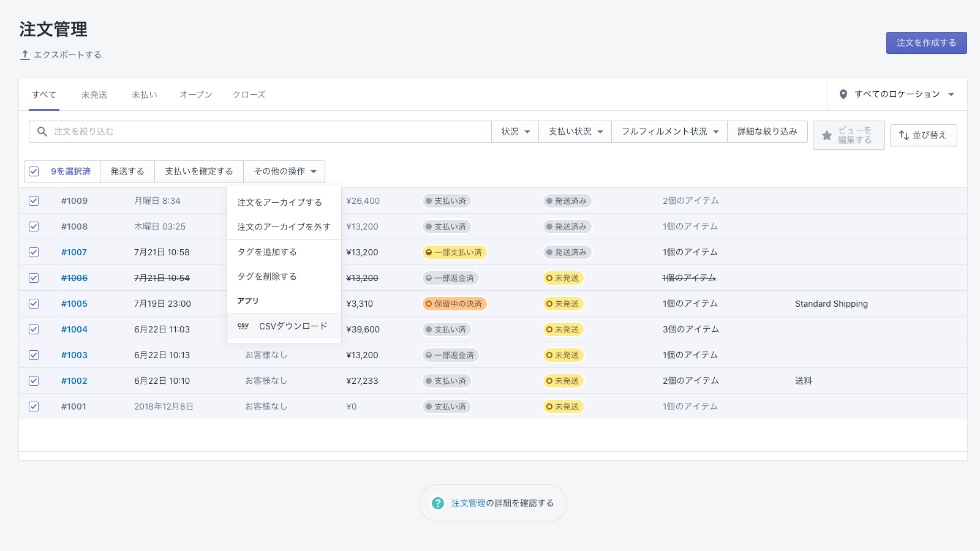Expand the 状況 filter dropdown
This screenshot has width=980, height=551.
tap(514, 131)
